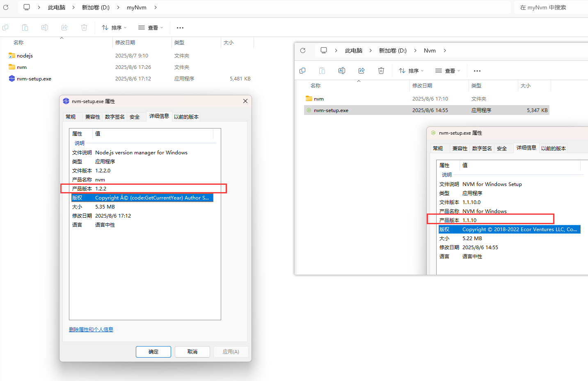The height and width of the screenshot is (381, 588).
Task: Click refresh icon in Nvm window
Action: point(303,50)
